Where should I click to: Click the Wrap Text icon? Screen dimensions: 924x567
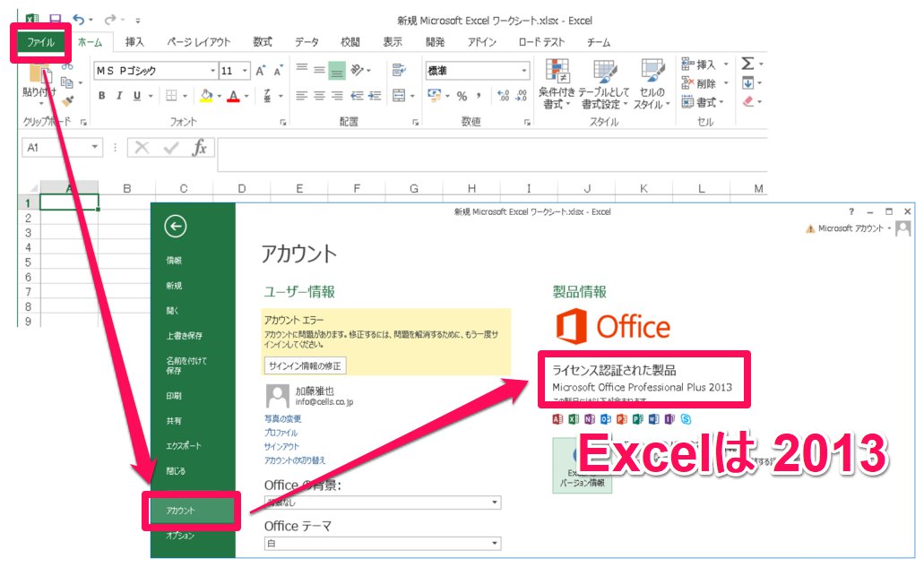click(x=399, y=70)
